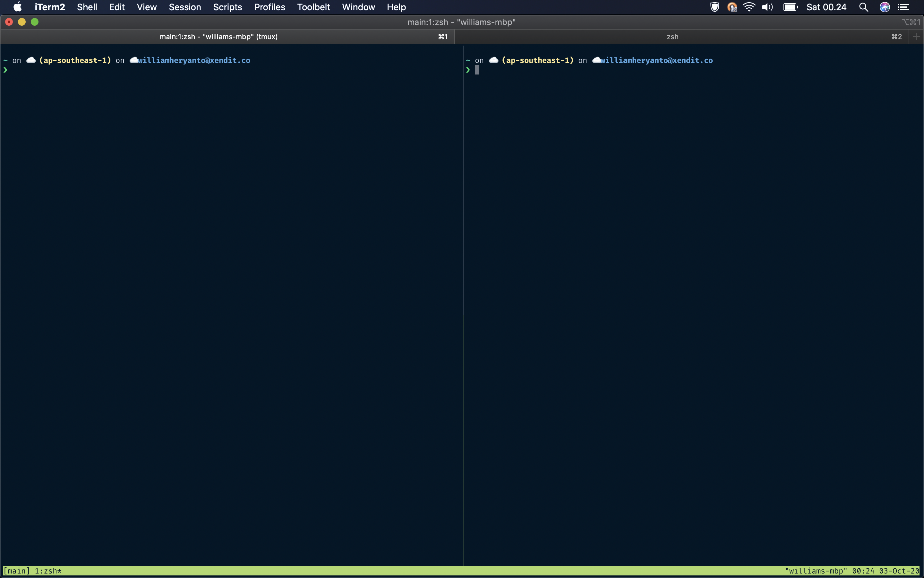Click the [main] session name in tmux status bar
Viewport: 924px width, 578px height.
[16, 571]
